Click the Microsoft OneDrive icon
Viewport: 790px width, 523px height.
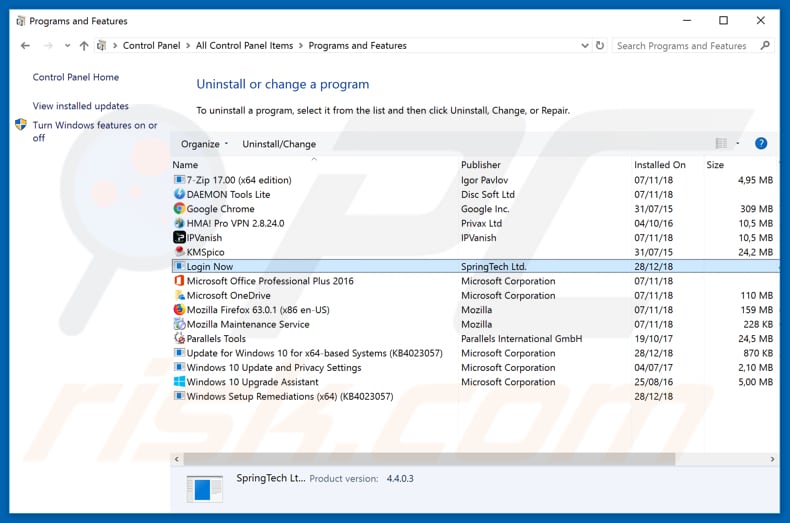179,295
